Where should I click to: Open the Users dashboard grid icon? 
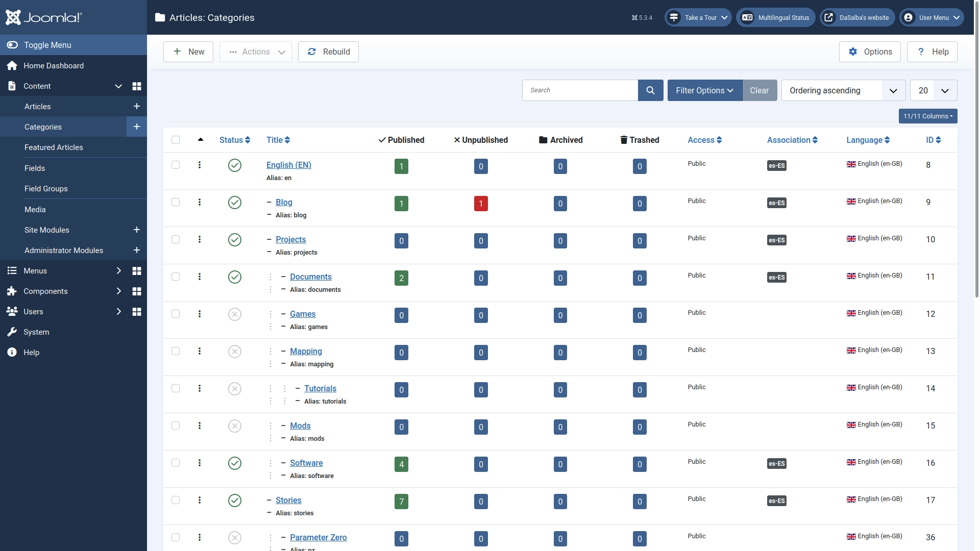tap(136, 312)
